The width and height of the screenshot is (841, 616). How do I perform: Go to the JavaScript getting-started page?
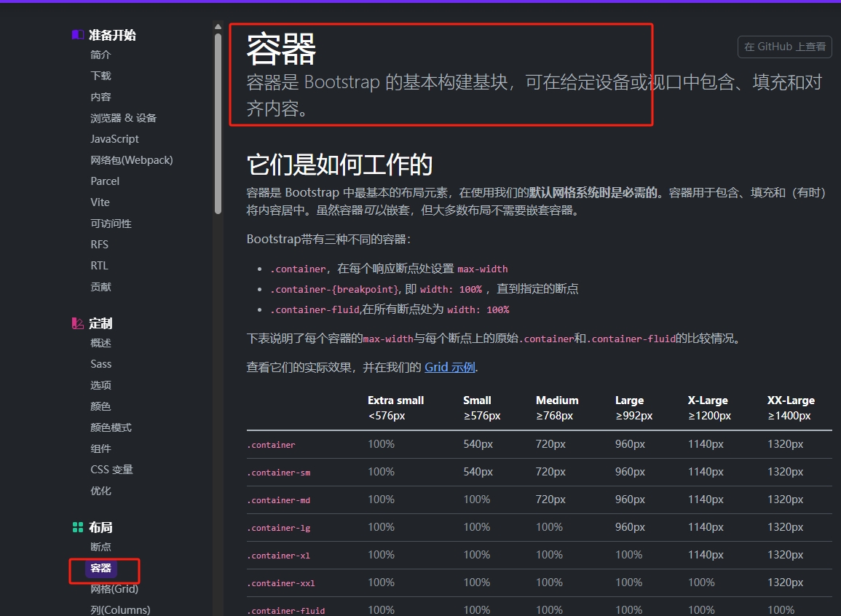click(x=113, y=138)
